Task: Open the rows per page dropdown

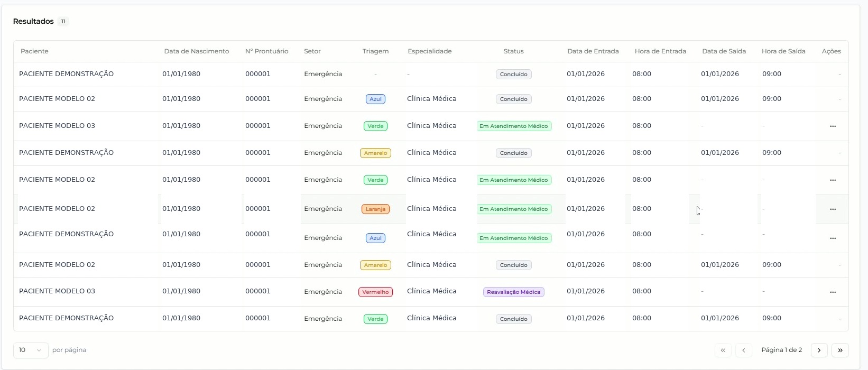Action: [31, 350]
